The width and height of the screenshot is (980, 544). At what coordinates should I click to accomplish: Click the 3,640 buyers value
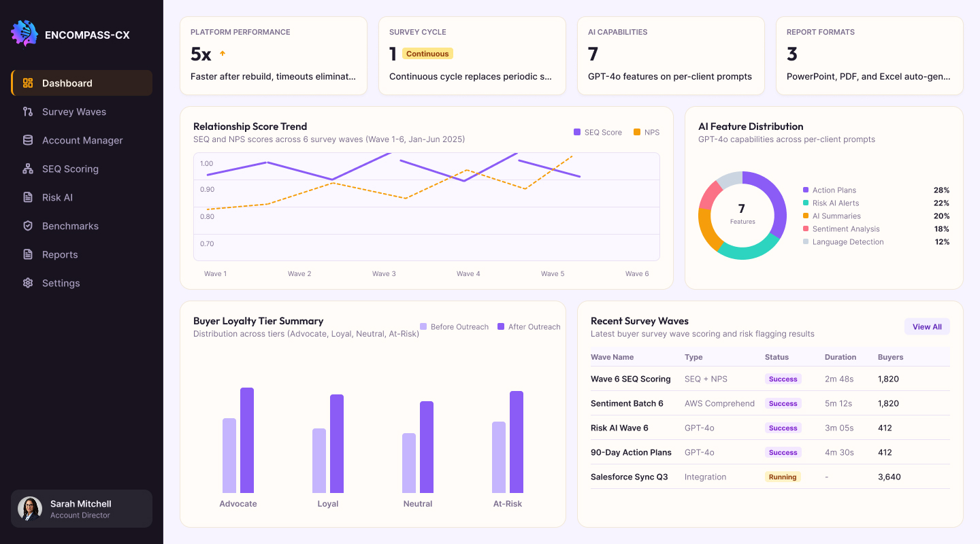click(889, 477)
